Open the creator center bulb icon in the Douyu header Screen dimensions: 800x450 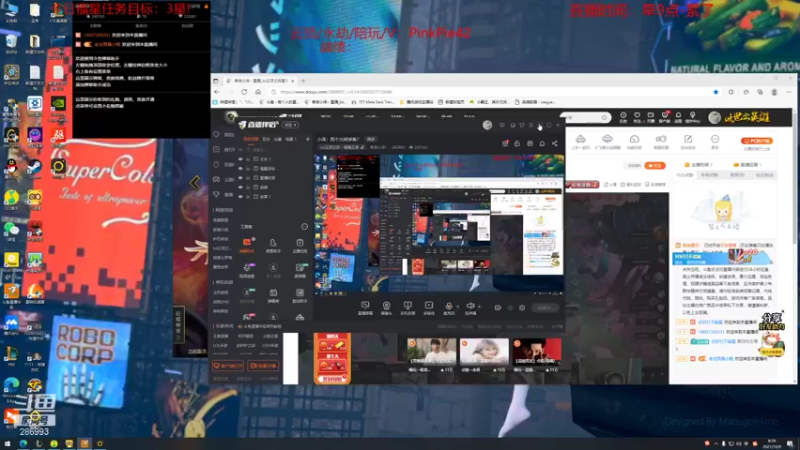[x=692, y=117]
